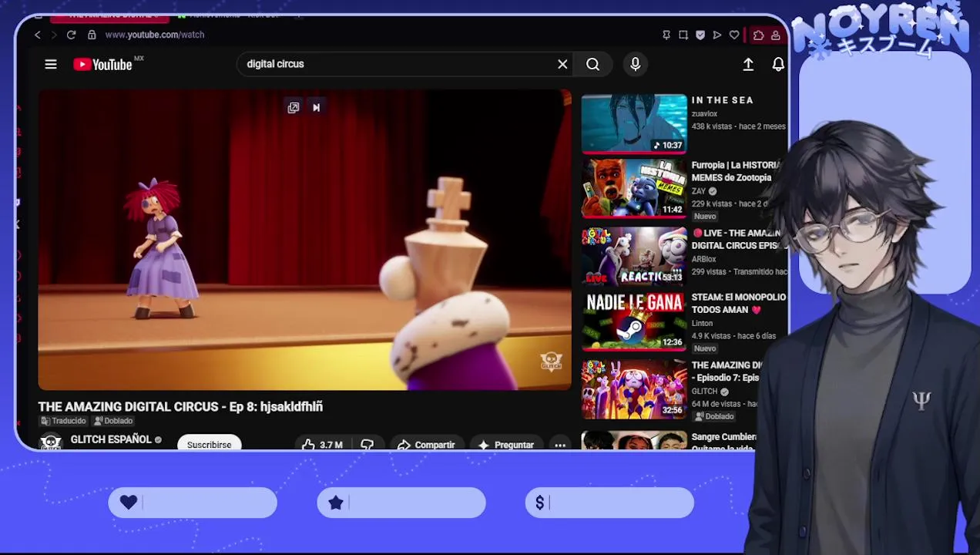
Task: Clear the search text with X
Action: (562, 65)
